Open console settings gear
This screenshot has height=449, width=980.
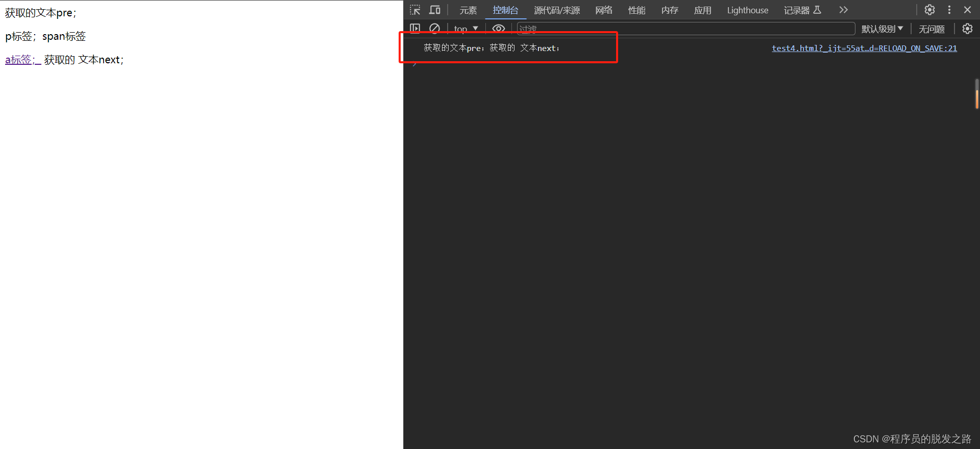click(x=967, y=29)
